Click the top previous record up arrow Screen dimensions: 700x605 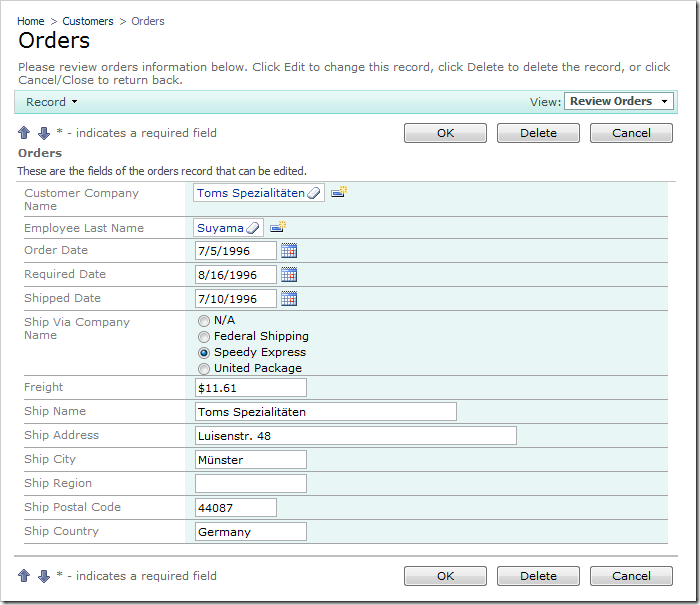[x=24, y=133]
